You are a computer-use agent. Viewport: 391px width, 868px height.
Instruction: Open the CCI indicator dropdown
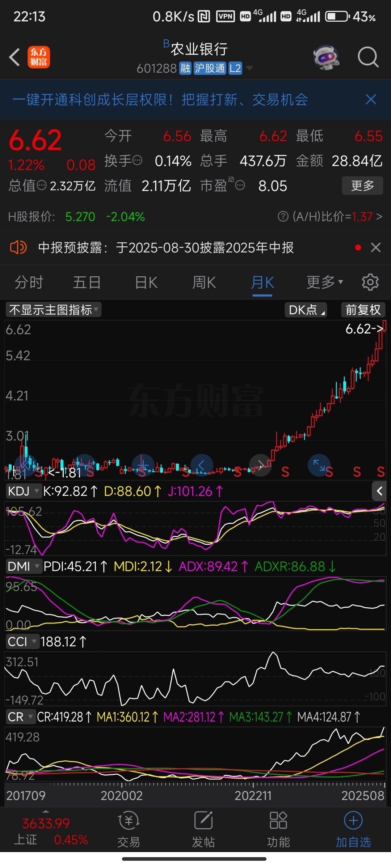point(22,642)
